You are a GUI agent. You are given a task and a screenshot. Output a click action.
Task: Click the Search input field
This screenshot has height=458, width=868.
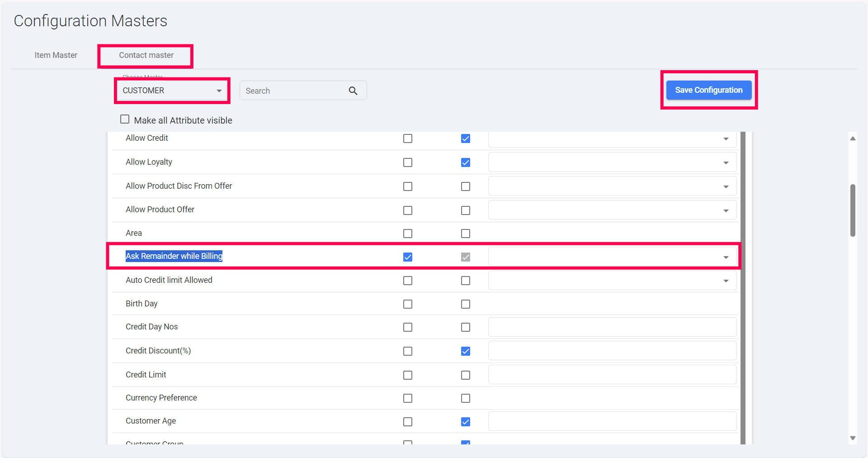tap(294, 91)
